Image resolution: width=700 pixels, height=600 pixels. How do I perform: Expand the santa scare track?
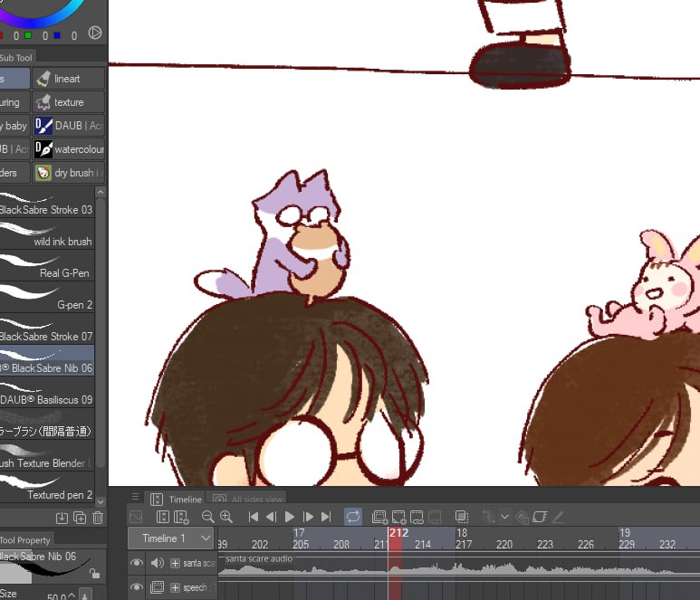tap(175, 564)
